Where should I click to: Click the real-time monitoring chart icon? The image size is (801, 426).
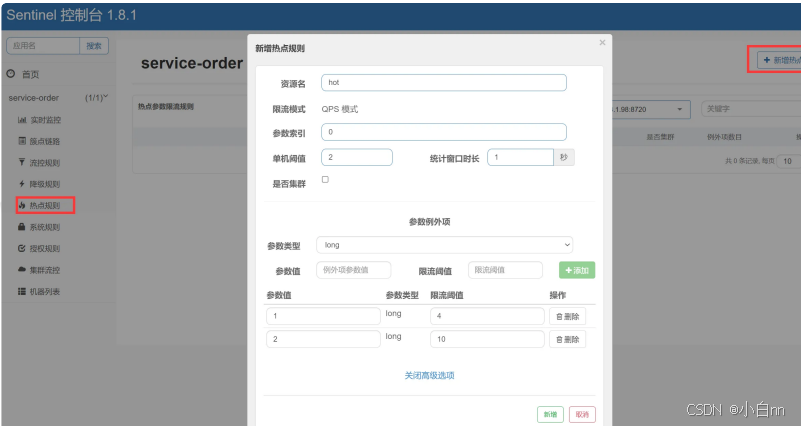[22, 120]
